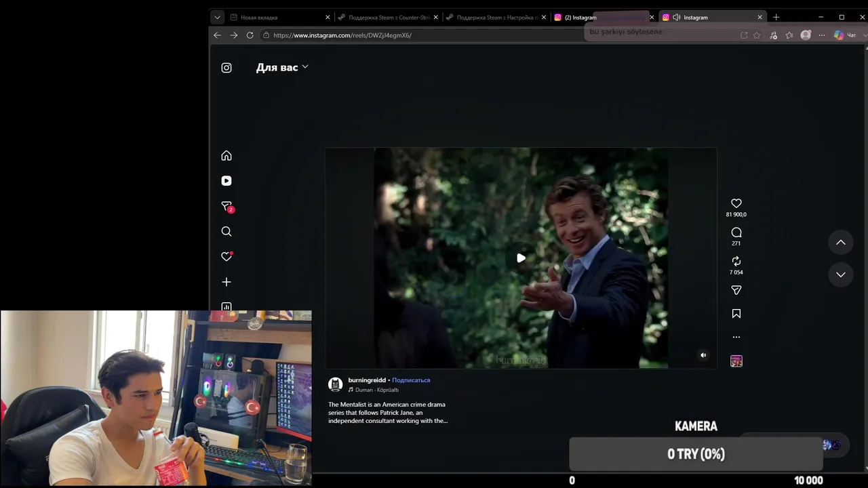Screen dimensions: 868x488
Task: Open burningreidd profile avatar
Action: (335, 385)
